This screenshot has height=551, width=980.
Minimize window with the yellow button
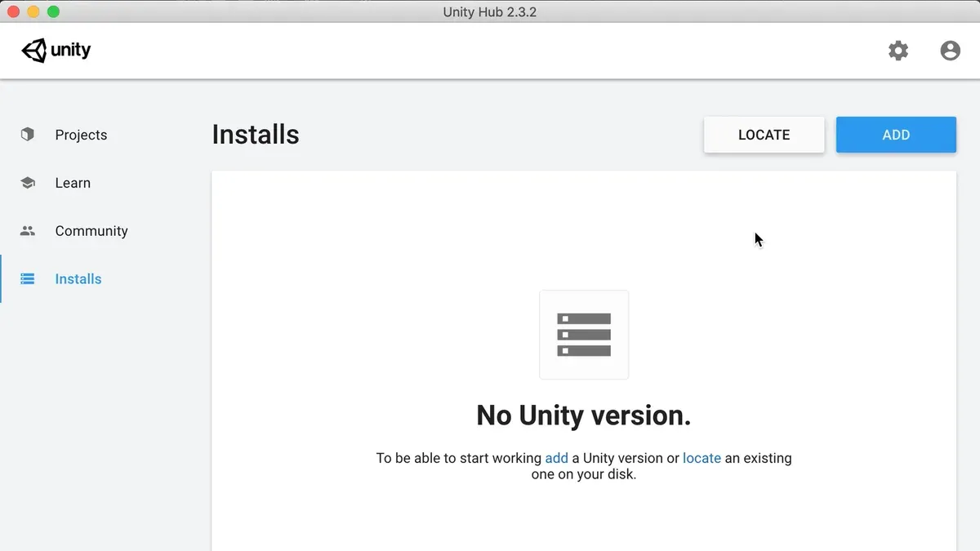(33, 11)
